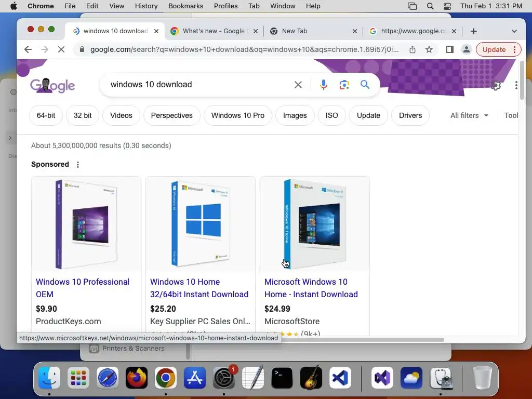Viewport: 532px width, 399px height.
Task: Go back using the browser back arrow
Action: pyautogui.click(x=28, y=49)
